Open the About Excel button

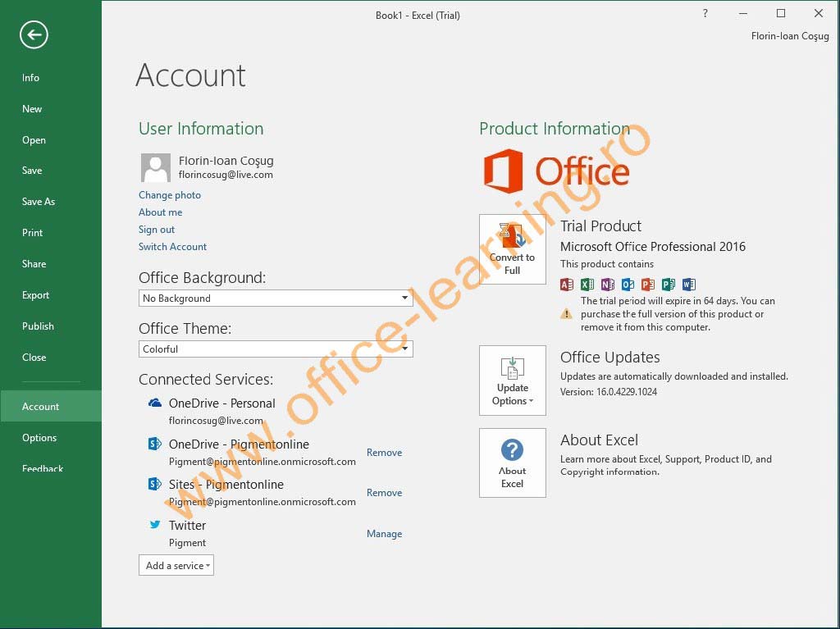pos(513,463)
